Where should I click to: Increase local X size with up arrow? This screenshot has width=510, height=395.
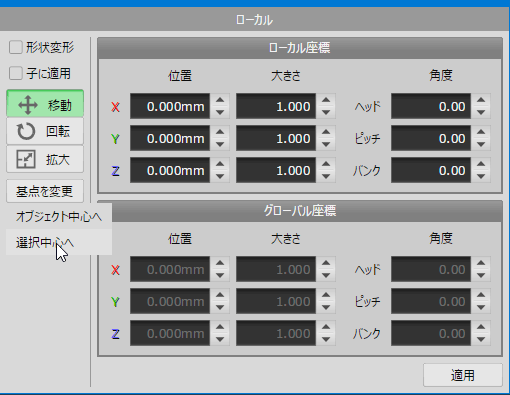326,100
